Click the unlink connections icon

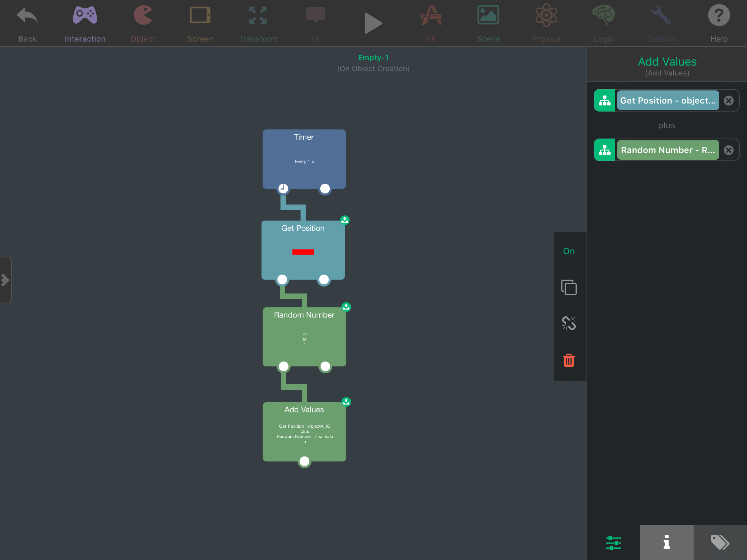(x=569, y=323)
